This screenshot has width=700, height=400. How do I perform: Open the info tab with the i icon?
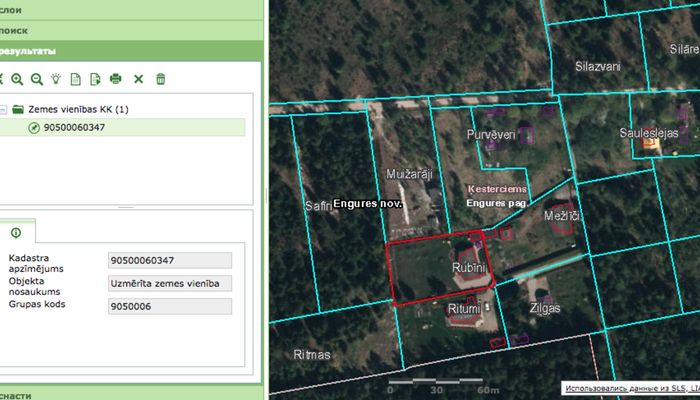click(x=16, y=232)
